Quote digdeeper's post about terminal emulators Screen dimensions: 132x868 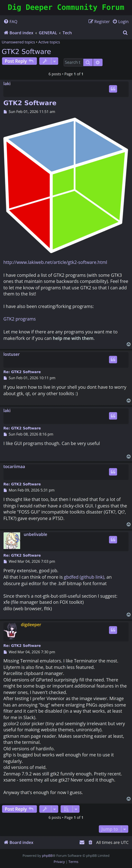click(x=113, y=630)
